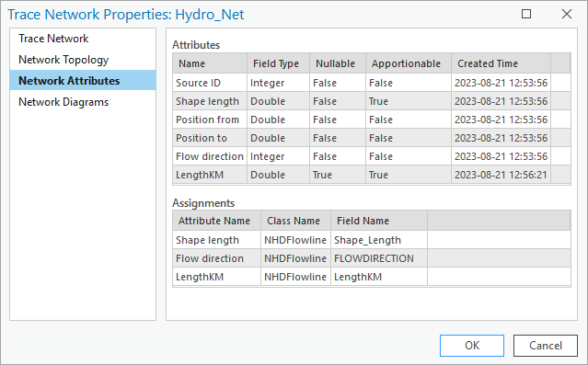Click the OK button
This screenshot has height=365, width=588.
click(472, 345)
